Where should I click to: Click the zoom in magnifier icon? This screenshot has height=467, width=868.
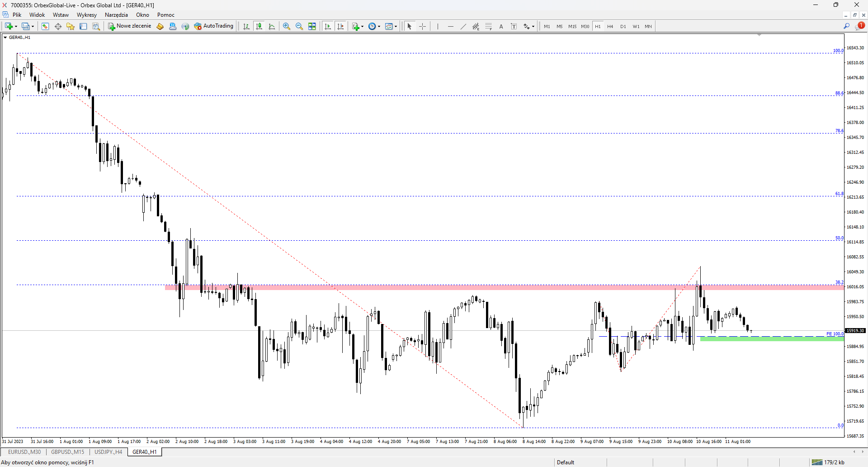click(x=286, y=26)
